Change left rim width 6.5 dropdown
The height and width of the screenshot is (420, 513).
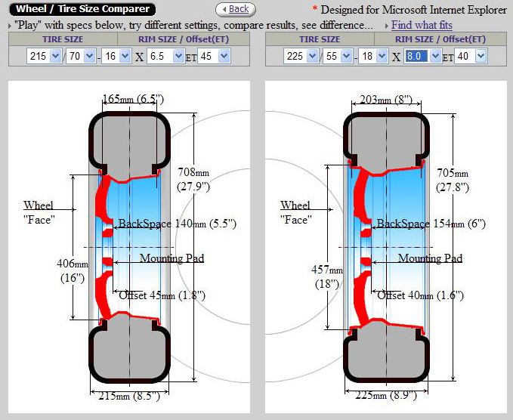pos(165,56)
